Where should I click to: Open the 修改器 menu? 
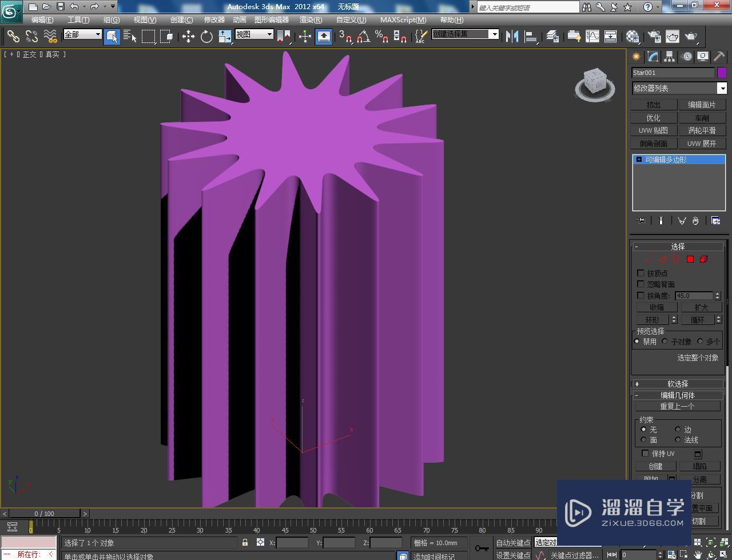coord(214,19)
